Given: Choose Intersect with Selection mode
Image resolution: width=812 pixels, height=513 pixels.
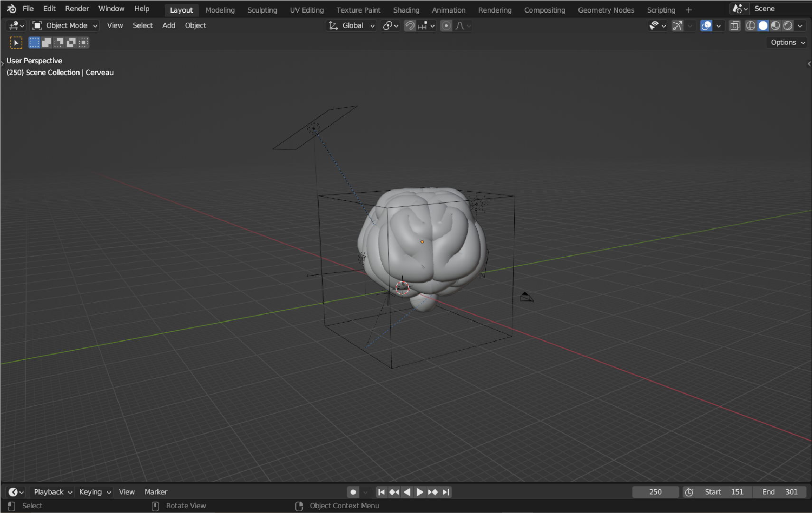Looking at the screenshot, I should [x=84, y=43].
